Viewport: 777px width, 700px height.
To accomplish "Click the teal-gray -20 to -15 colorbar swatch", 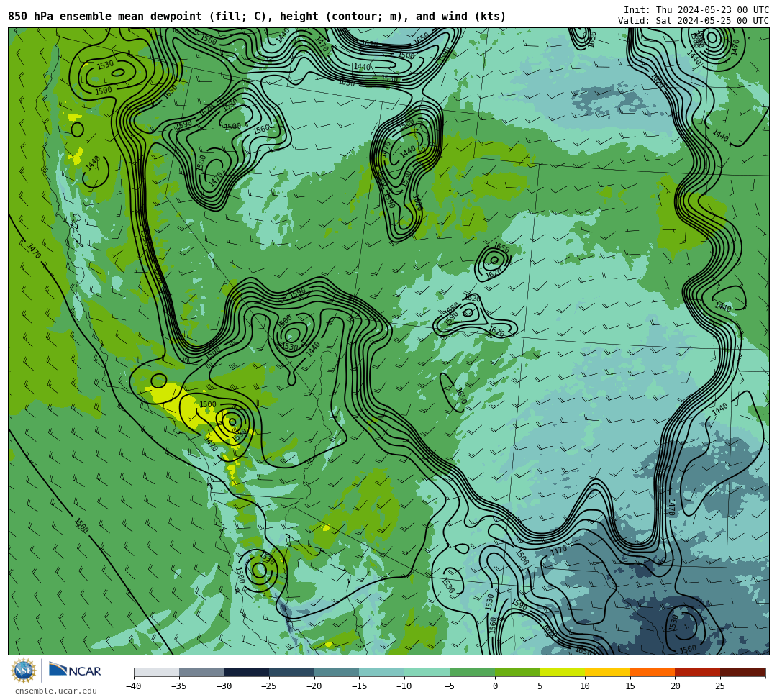I will pyautogui.click(x=337, y=672).
